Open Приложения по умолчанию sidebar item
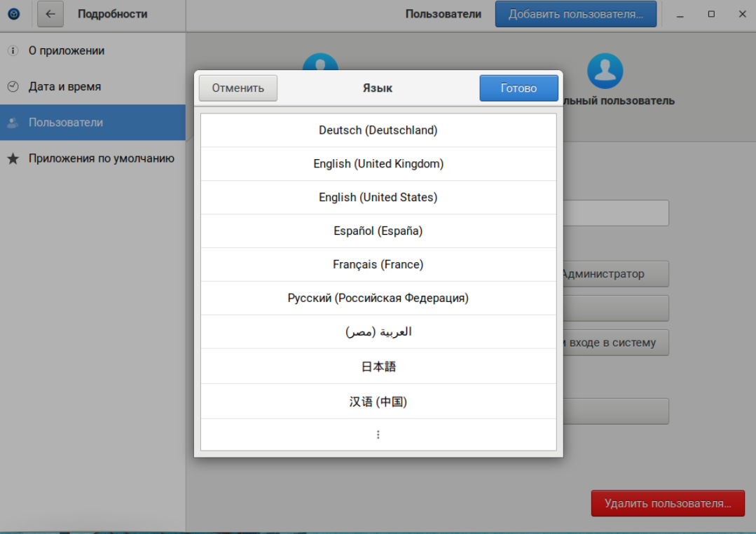Screen dimensions: 756x534 (x=101, y=158)
